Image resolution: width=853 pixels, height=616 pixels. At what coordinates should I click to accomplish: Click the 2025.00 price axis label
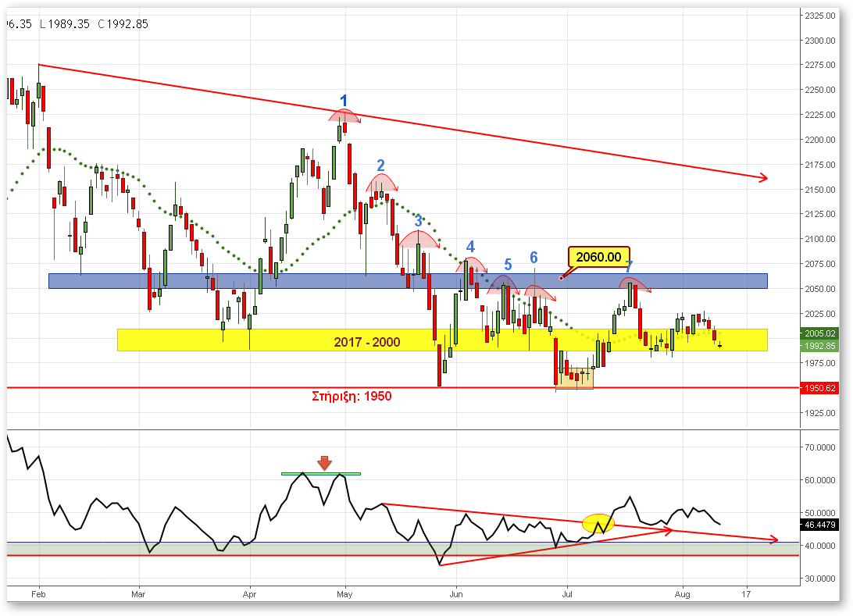820,314
